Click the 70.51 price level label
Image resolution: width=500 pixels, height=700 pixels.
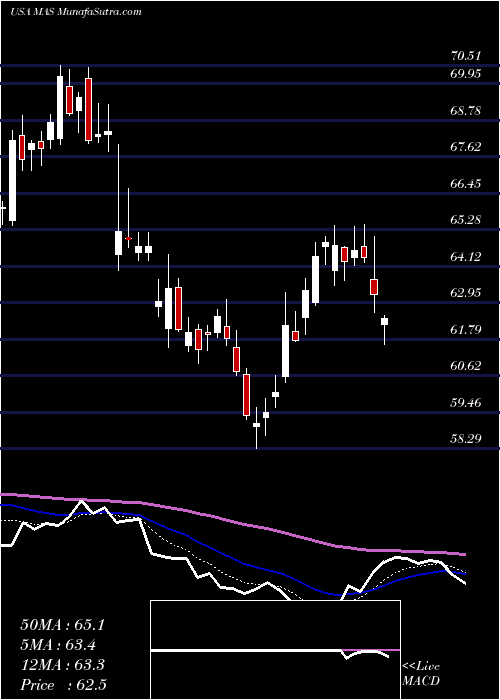(466, 56)
